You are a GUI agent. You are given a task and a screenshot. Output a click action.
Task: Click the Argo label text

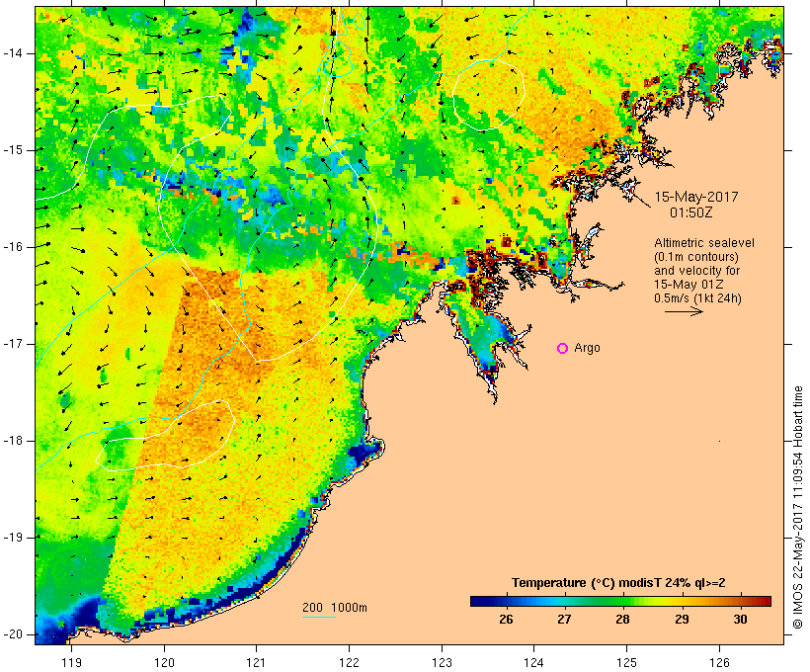click(588, 348)
